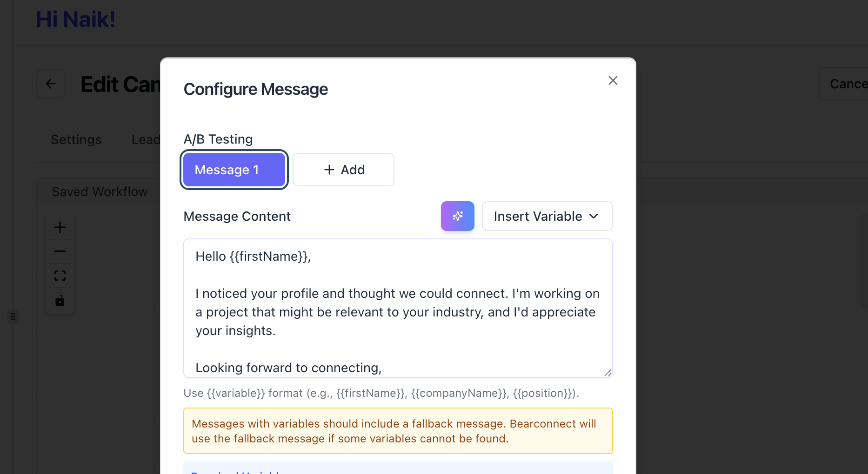Click the fallback message warning banner
868x474 pixels.
pos(398,431)
